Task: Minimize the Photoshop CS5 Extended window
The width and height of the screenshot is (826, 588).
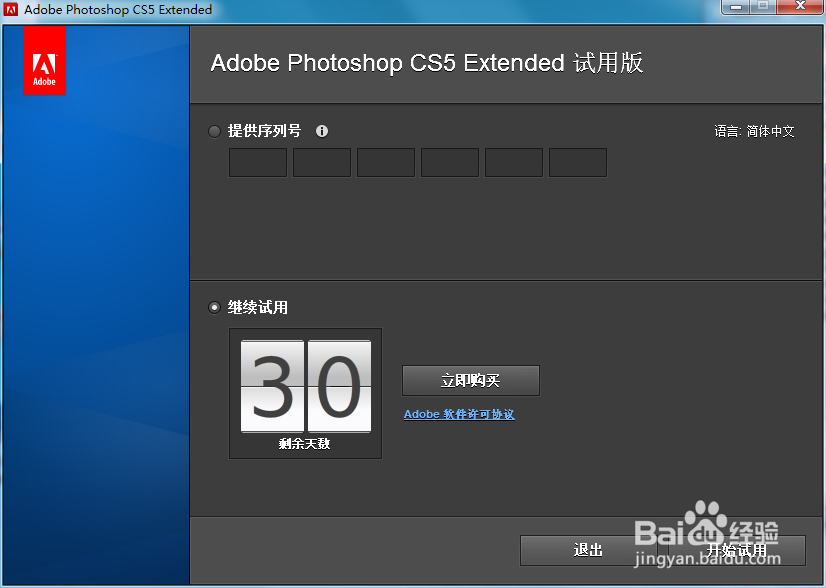Action: click(x=736, y=7)
